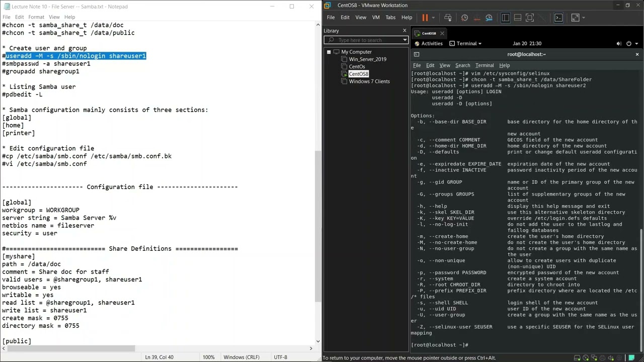Open the Notepad View menu

click(54, 17)
